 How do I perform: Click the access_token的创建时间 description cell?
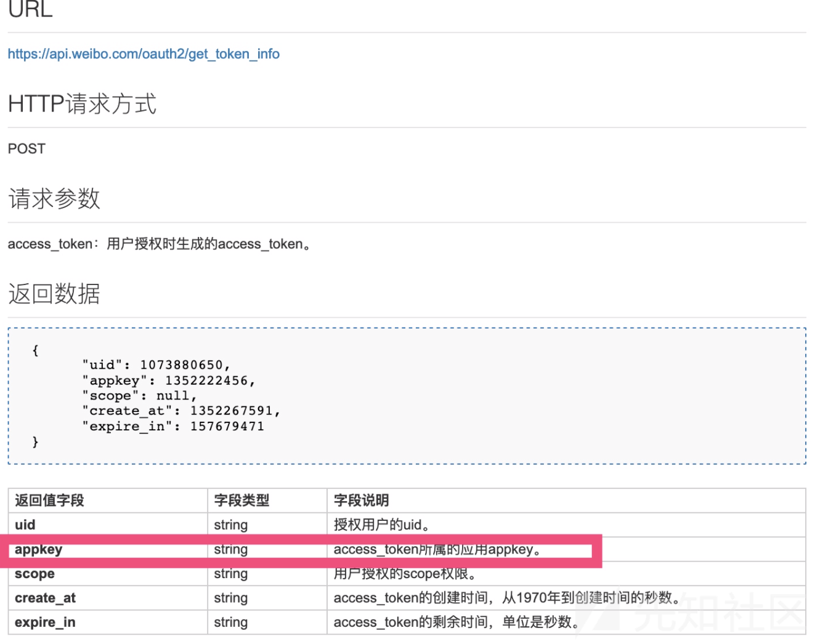click(566, 598)
